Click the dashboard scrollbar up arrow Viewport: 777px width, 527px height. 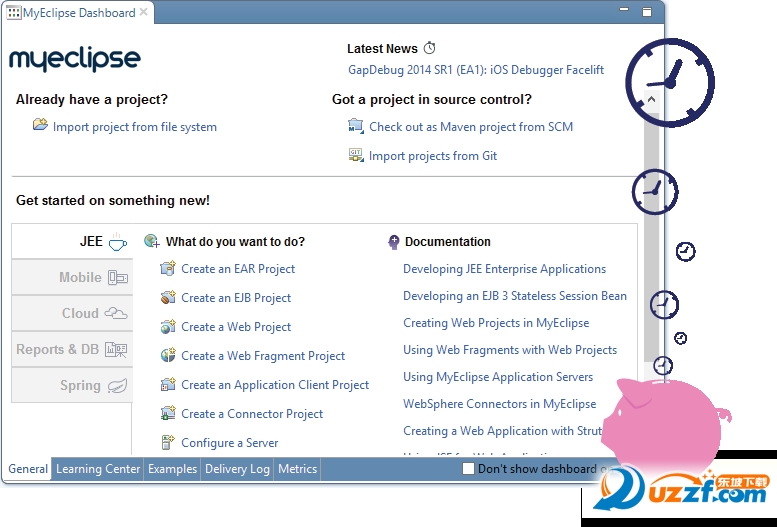[x=652, y=99]
